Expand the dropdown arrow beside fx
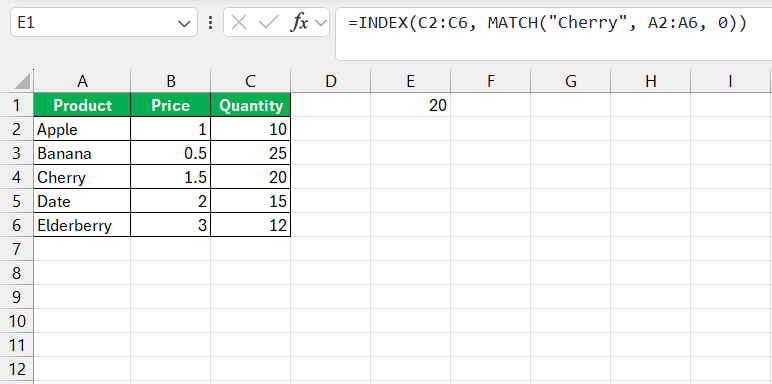The width and height of the screenshot is (772, 384). 321,23
